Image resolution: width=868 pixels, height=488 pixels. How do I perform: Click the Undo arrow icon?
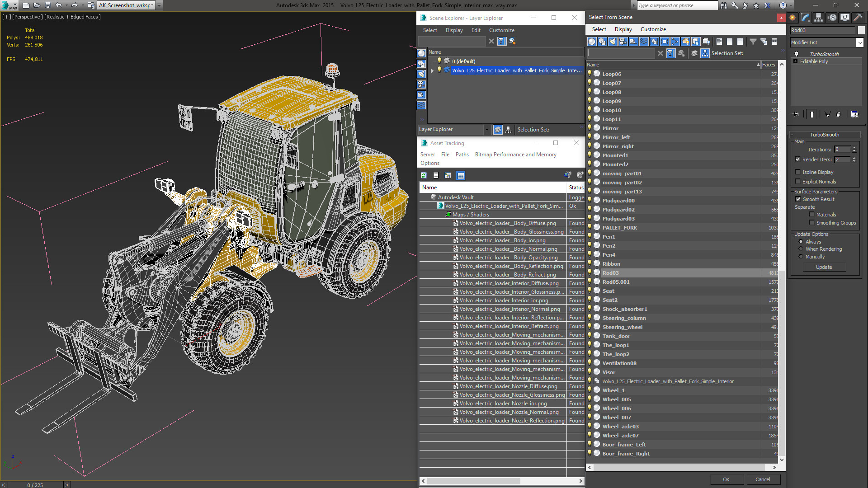click(x=58, y=5)
